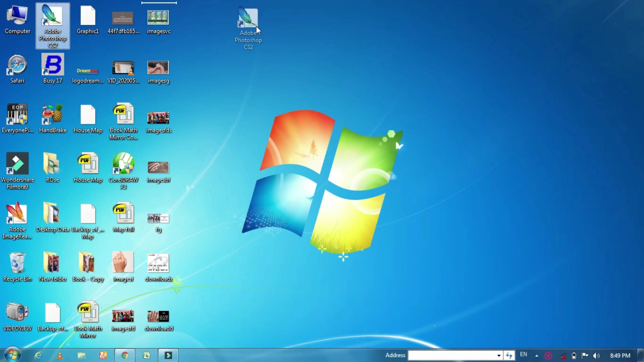Click the Show Desktop strip beside the clock
Viewport: 644px width, 362px height.
[x=641, y=355]
